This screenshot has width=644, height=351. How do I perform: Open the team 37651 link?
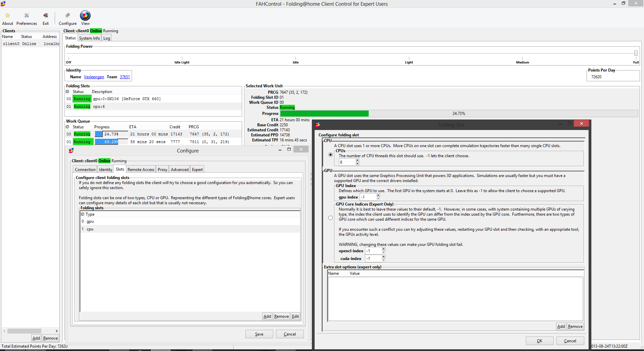tap(125, 77)
